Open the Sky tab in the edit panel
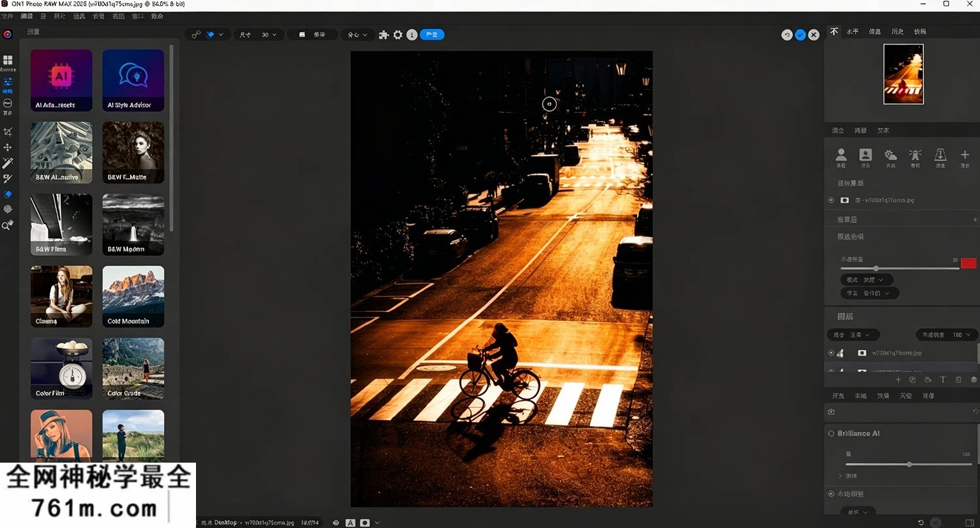This screenshot has width=980, height=528. (906, 396)
